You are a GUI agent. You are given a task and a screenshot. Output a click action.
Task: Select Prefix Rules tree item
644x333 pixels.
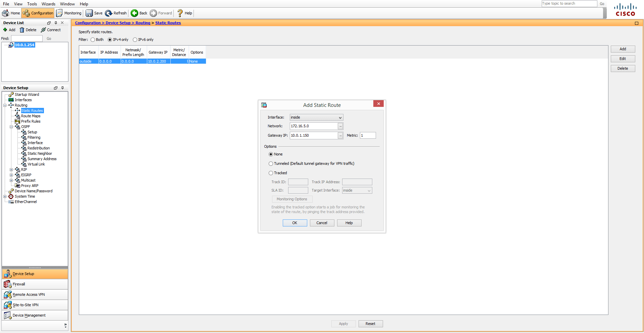(31, 121)
